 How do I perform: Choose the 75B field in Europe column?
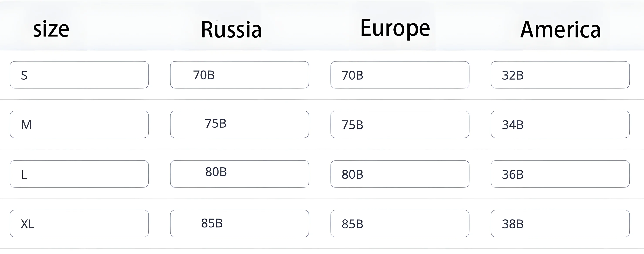(400, 125)
